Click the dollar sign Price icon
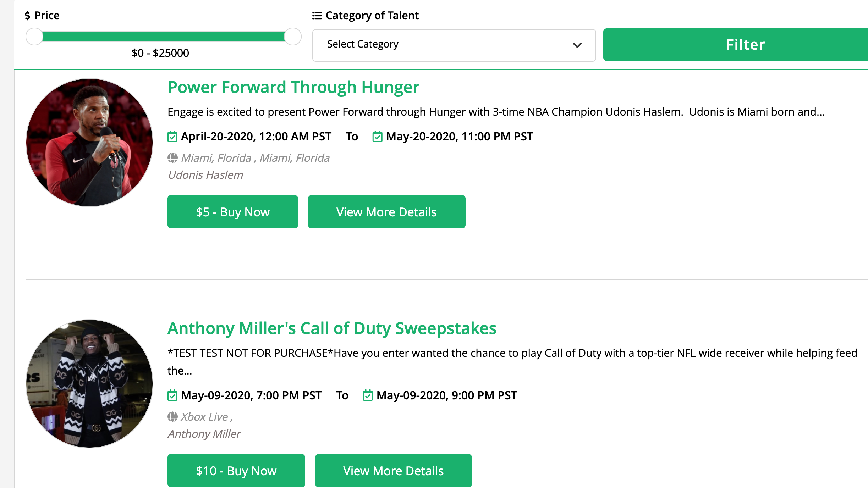 coord(27,16)
